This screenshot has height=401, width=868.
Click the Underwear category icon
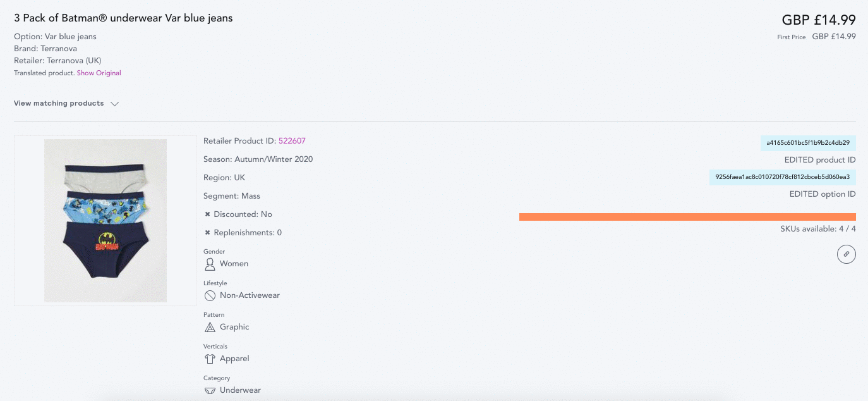210,390
